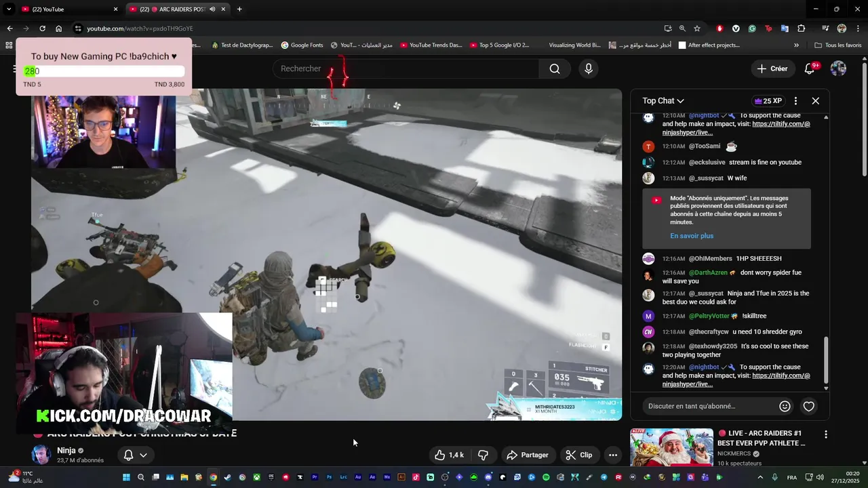Open the emoji picker in chat input

click(x=785, y=406)
